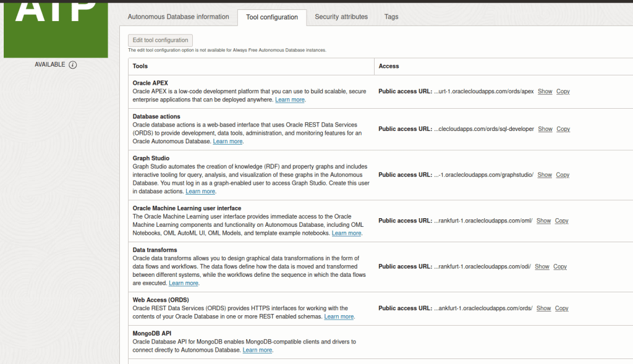Open Learn more for MongoDB API
Screen dimensions: 633x364
(257, 350)
